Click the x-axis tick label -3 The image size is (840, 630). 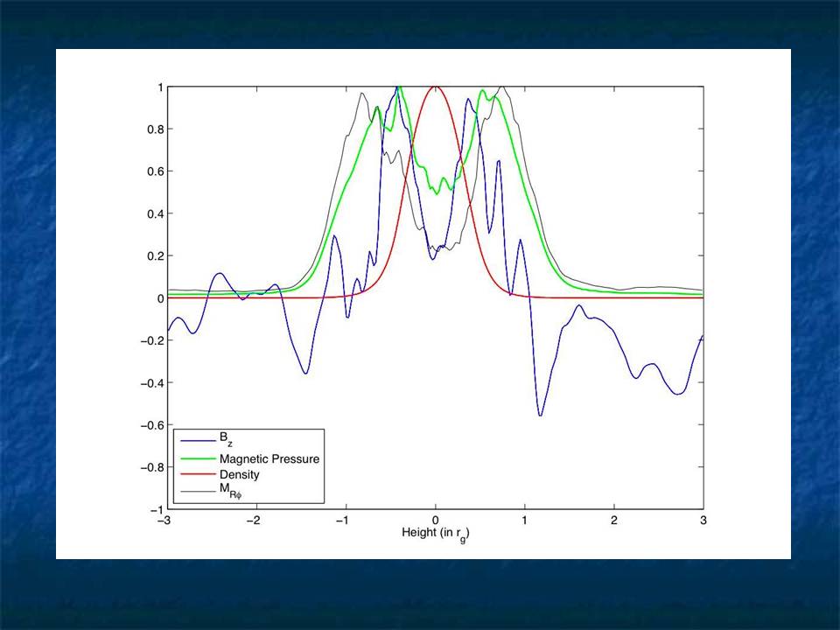[164, 520]
